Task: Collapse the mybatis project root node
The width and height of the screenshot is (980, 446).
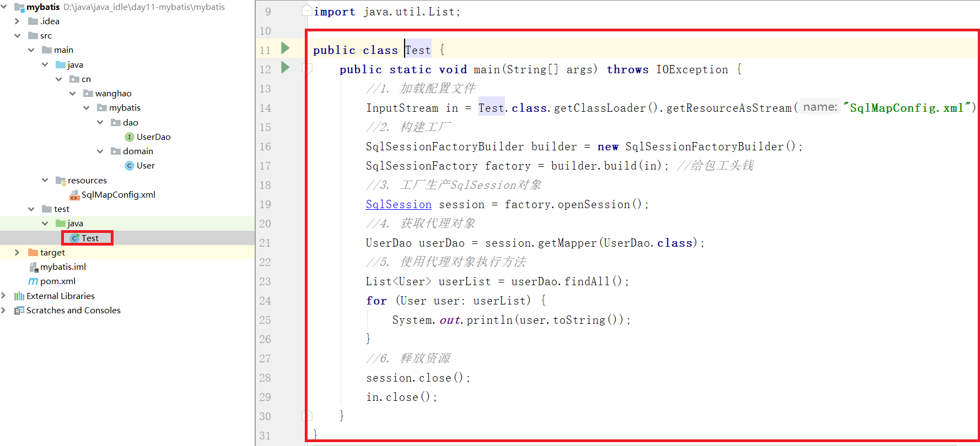Action: click(x=4, y=7)
